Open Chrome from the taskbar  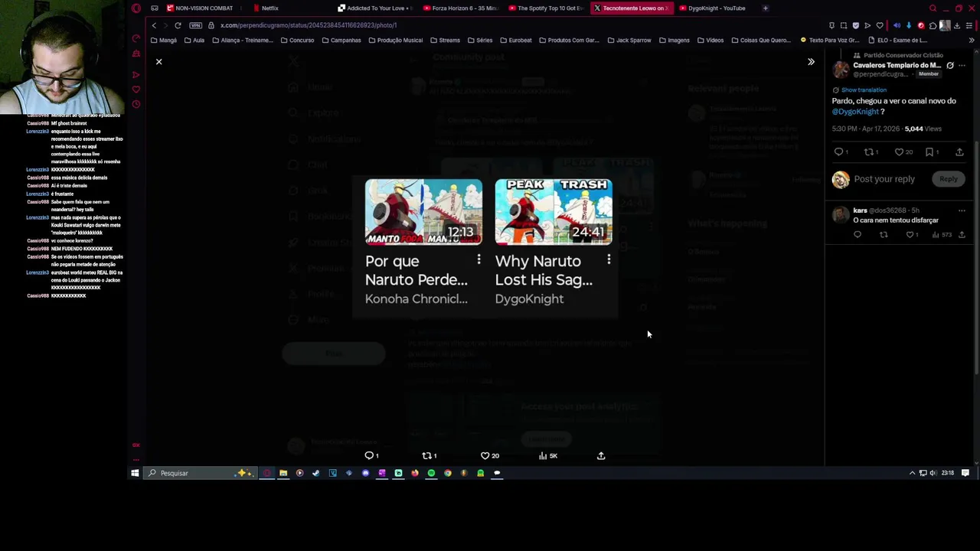tap(448, 473)
